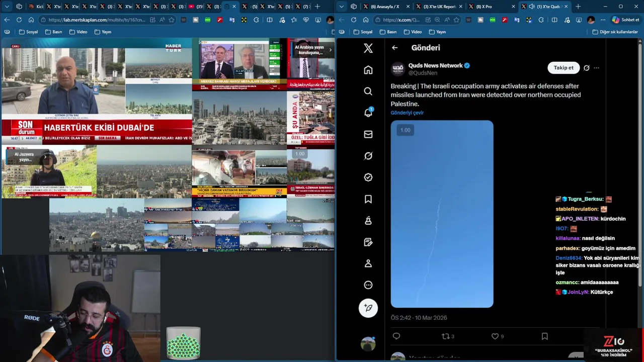Open Bookmarks in X sidebar
Viewport: 644px width, 362px height.
[x=368, y=199]
